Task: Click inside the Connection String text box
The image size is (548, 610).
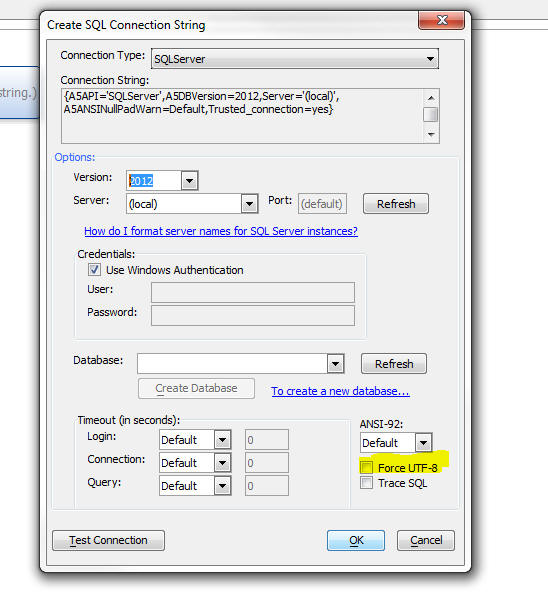Action: (242, 116)
